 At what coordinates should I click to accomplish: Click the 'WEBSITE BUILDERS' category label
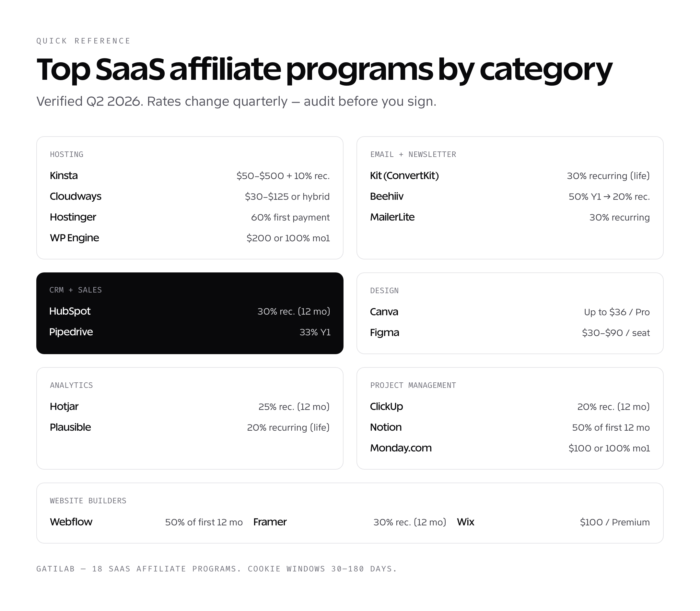point(88,501)
